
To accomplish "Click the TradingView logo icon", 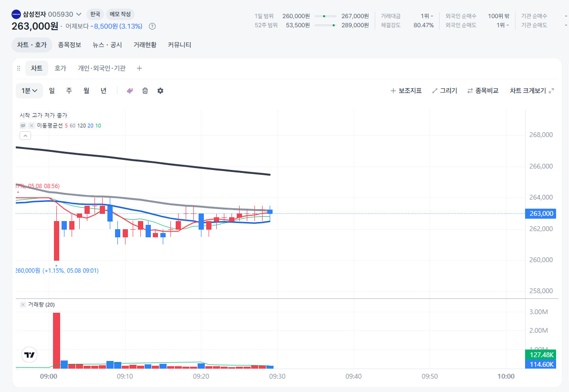I will tap(30, 355).
